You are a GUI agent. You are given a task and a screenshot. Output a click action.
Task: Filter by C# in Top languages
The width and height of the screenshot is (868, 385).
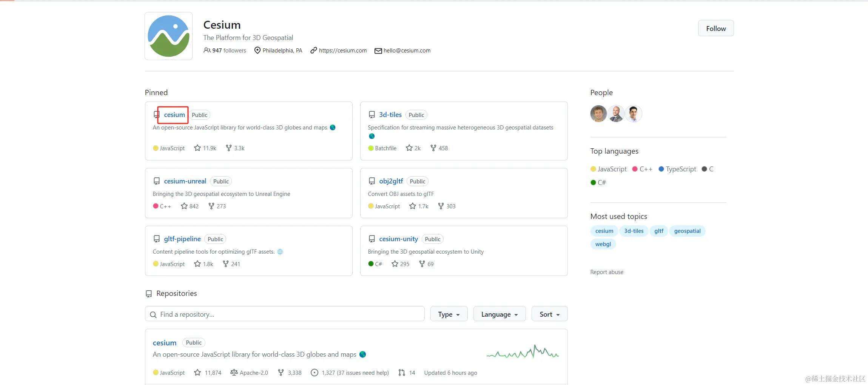(x=598, y=182)
